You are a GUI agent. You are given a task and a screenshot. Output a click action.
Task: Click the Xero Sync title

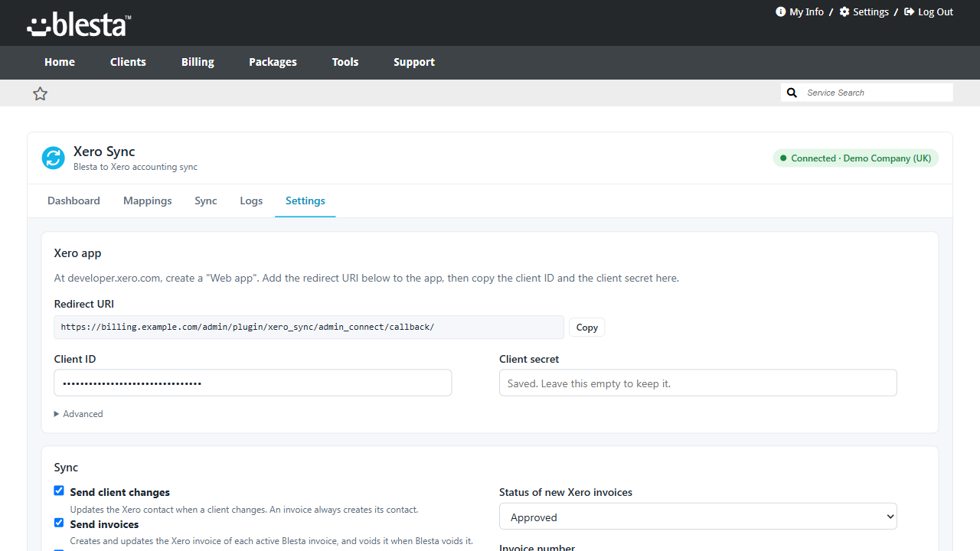tap(104, 152)
